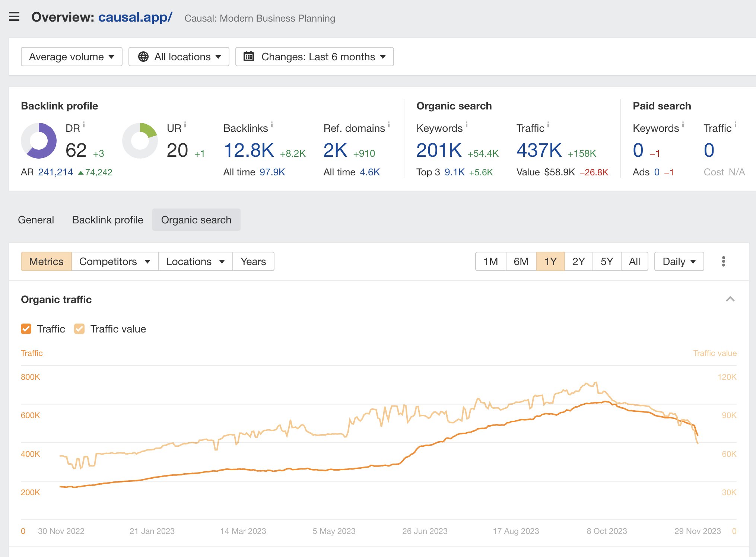
Task: Select the Years view tab
Action: coord(253,261)
